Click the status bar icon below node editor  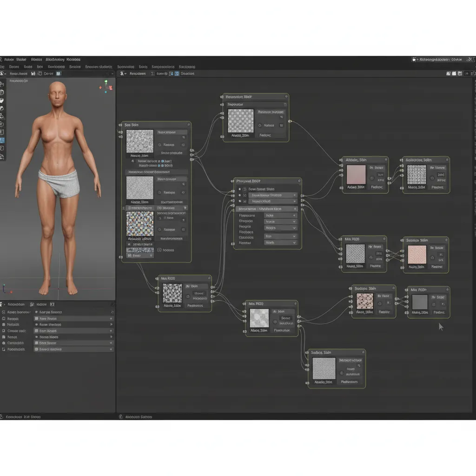[x=121, y=417]
